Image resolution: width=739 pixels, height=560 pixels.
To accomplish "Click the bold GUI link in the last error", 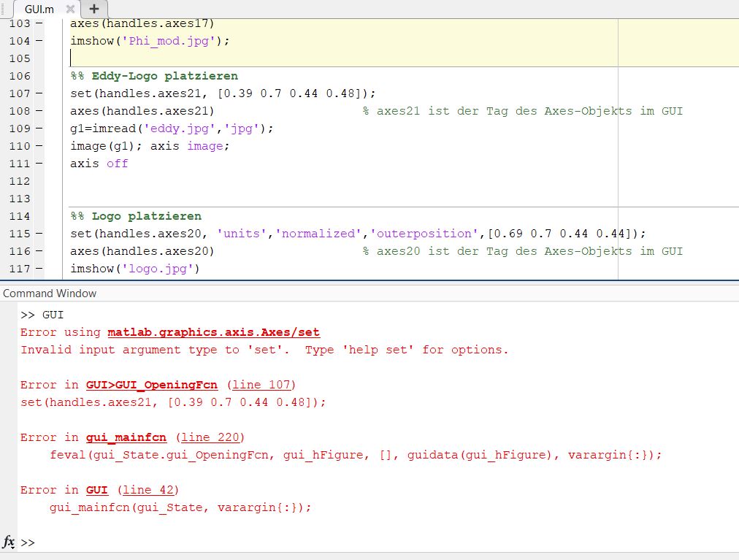I will (x=96, y=490).
